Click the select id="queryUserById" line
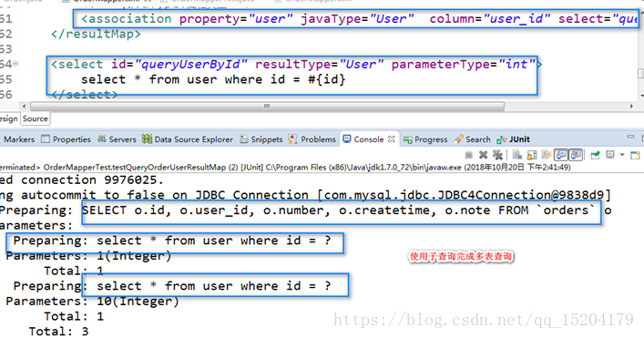This screenshot has height=338, width=644. coord(296,65)
